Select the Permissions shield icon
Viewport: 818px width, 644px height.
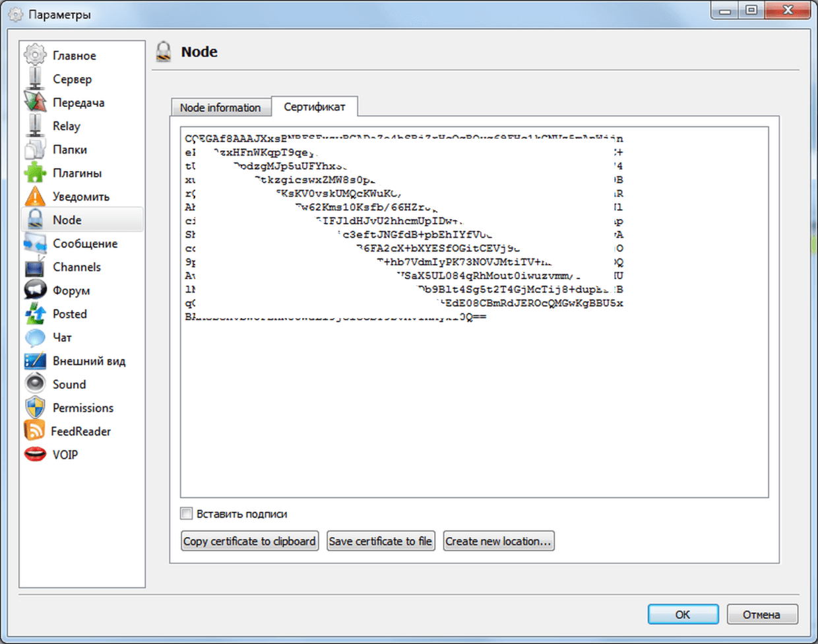(36, 408)
